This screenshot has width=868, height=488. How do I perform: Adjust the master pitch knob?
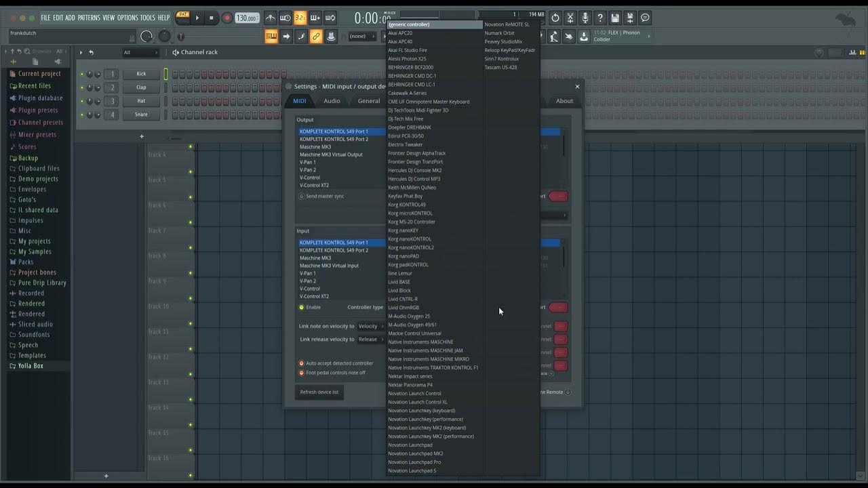coord(165,36)
